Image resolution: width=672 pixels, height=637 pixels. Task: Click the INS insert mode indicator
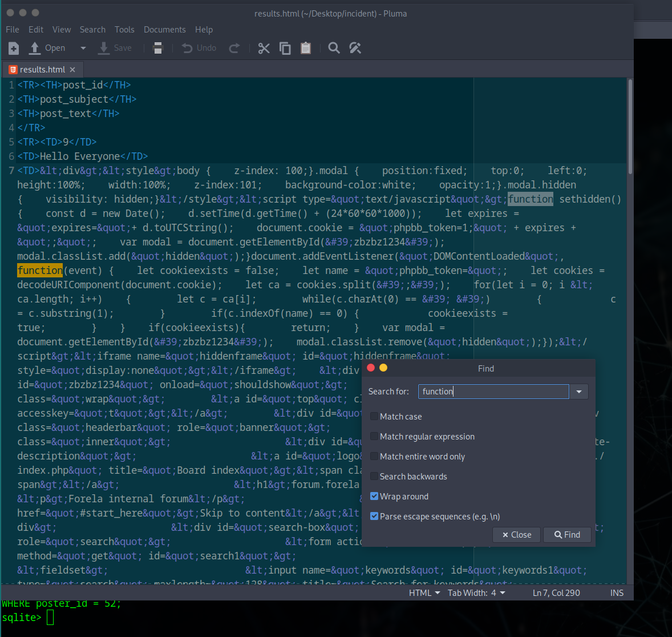point(617,593)
